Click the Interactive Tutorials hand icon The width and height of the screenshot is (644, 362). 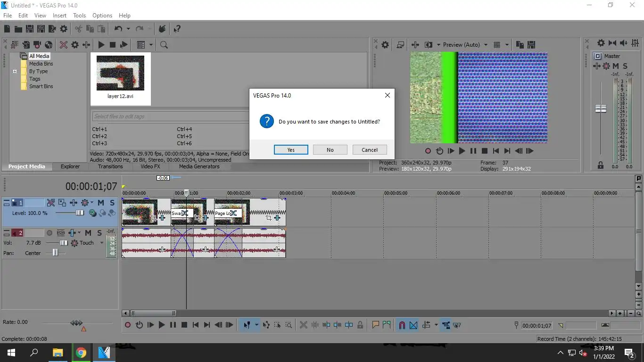(162, 29)
